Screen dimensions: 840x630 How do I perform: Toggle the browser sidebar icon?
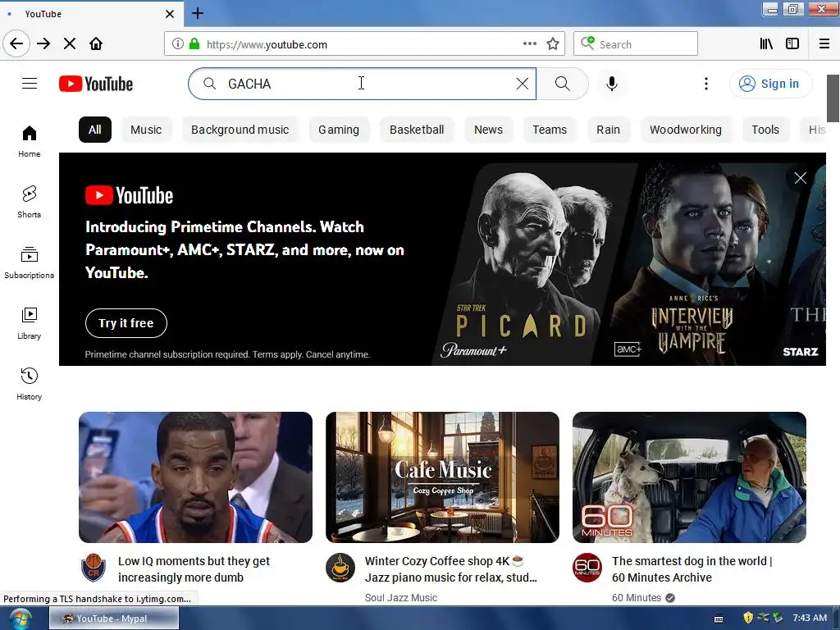point(792,44)
